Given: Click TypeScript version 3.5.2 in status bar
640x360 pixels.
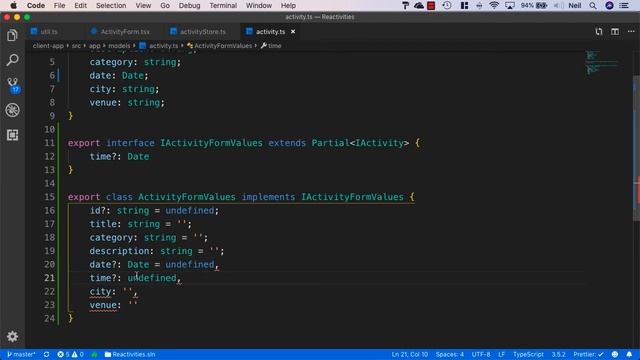Looking at the screenshot, I should 558,354.
